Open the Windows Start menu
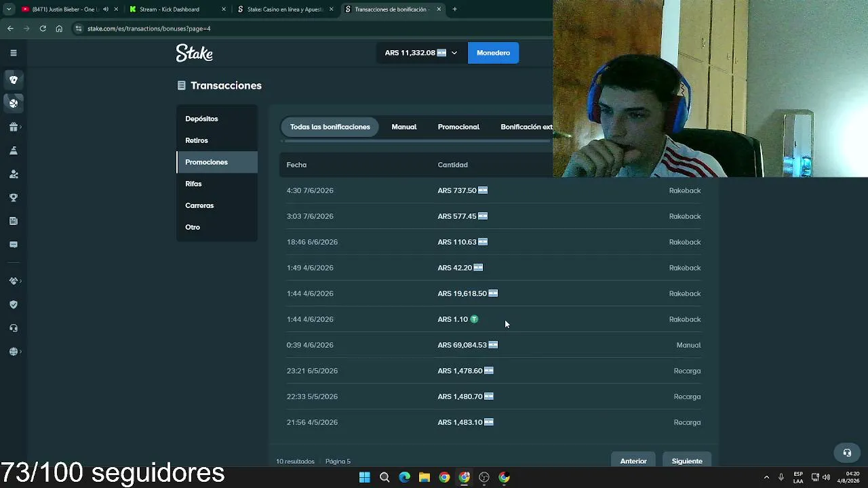868x488 pixels. pos(365,477)
